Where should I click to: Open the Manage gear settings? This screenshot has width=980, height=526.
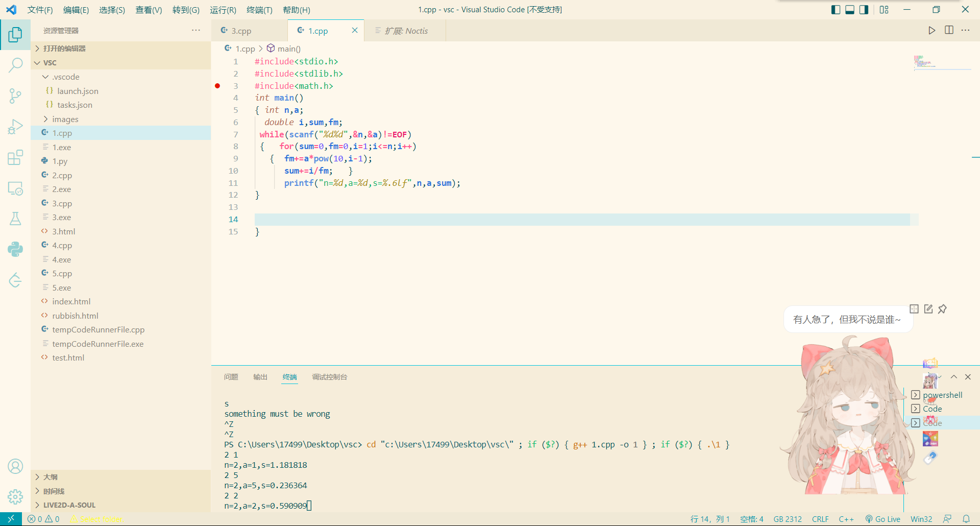point(15,496)
